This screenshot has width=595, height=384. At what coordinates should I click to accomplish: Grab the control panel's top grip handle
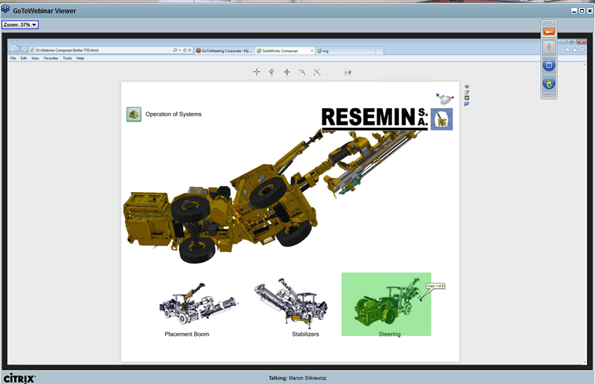[549, 23]
